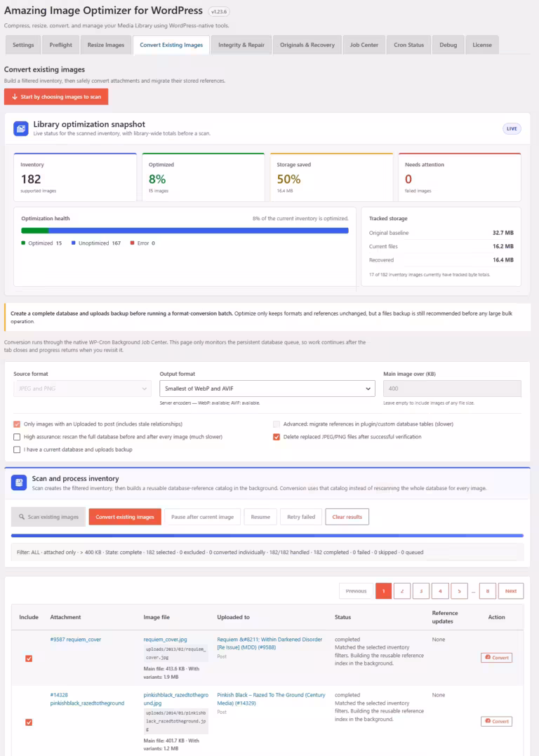Click the Recovered 16.4 MB value
This screenshot has width=539, height=756.
coord(503,260)
